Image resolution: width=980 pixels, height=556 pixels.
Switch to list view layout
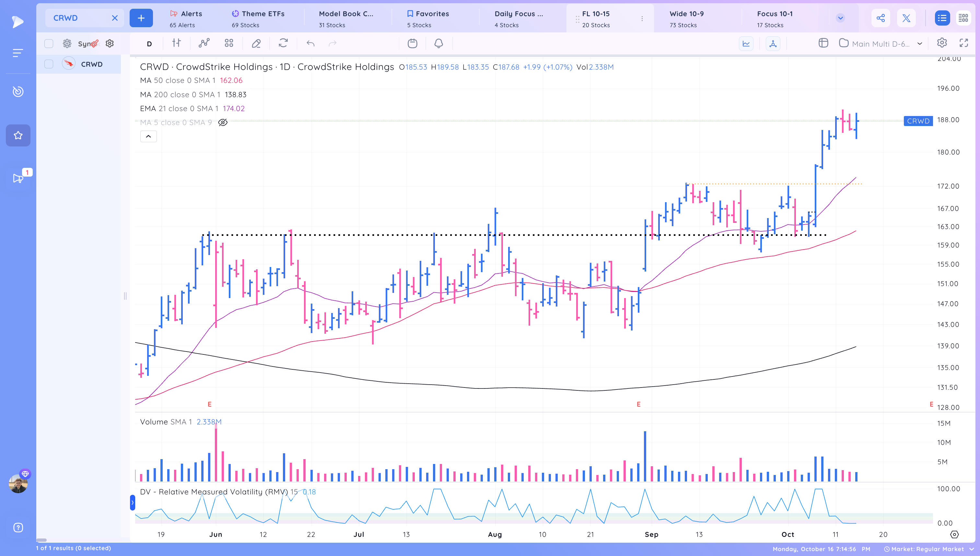click(x=942, y=18)
